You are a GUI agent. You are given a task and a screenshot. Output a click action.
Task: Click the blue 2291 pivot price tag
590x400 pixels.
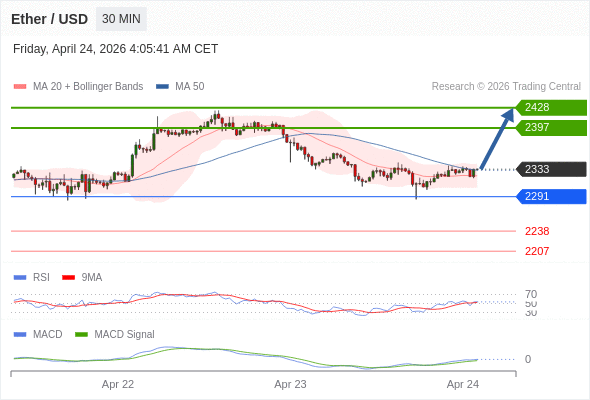coord(551,196)
